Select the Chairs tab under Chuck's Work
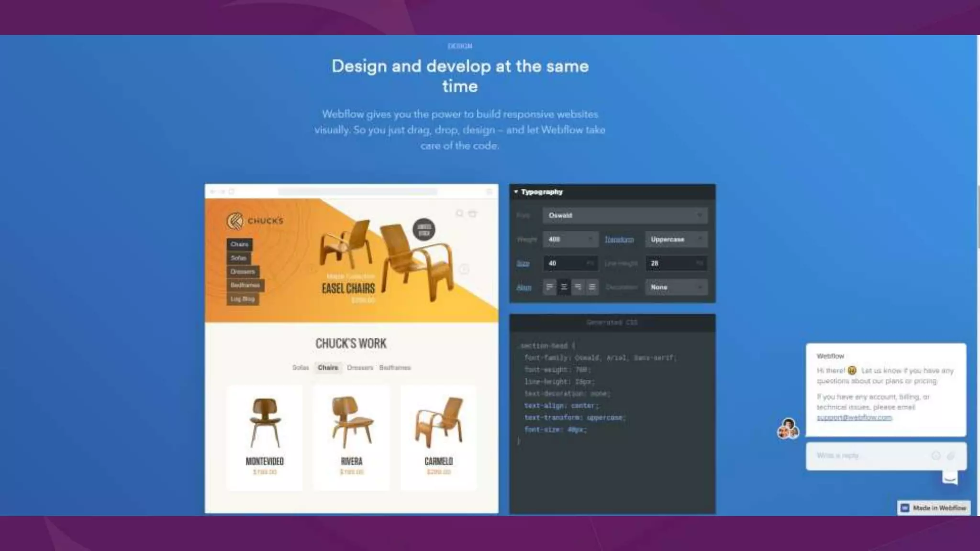The image size is (980, 551). point(328,367)
